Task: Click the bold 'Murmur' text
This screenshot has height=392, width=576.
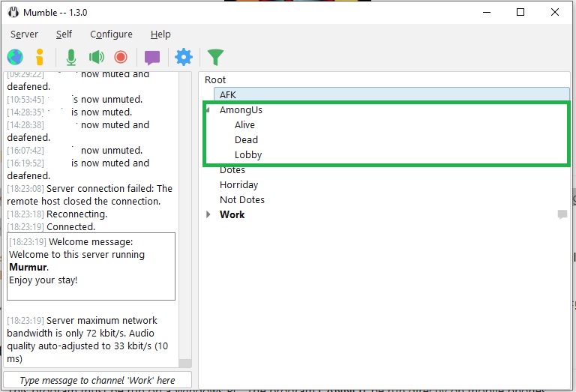Action: [x=28, y=268]
